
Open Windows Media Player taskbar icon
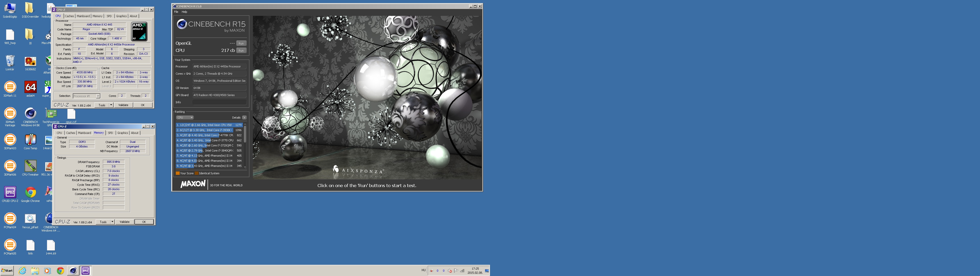click(47, 271)
